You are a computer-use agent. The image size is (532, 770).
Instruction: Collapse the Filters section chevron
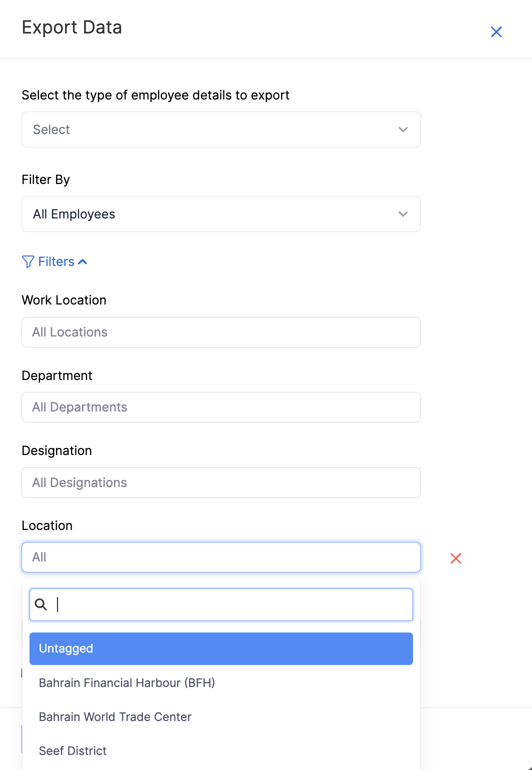point(83,261)
